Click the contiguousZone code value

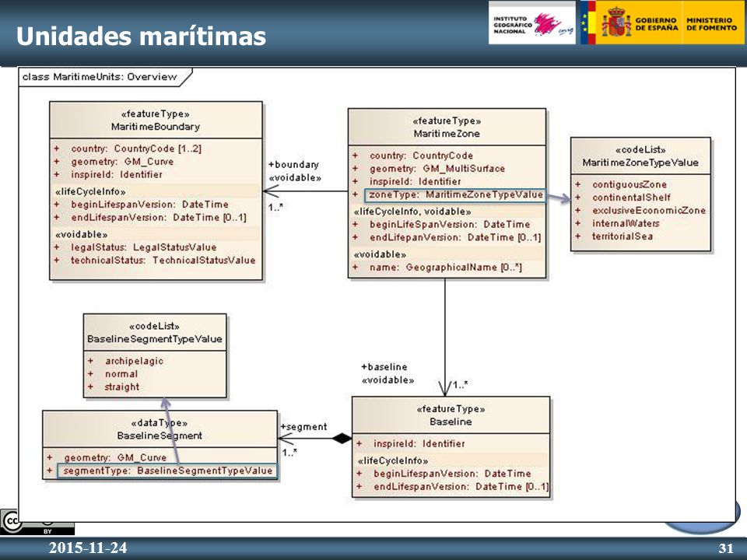pyautogui.click(x=630, y=184)
